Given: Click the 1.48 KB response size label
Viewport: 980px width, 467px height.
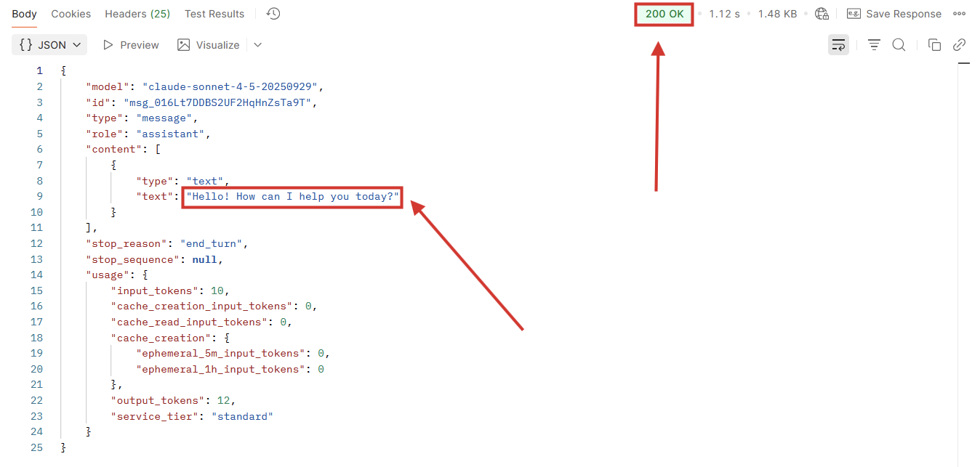Looking at the screenshot, I should (777, 13).
